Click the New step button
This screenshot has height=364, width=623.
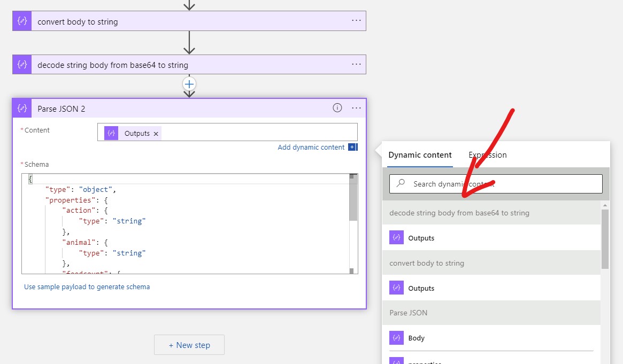click(189, 345)
